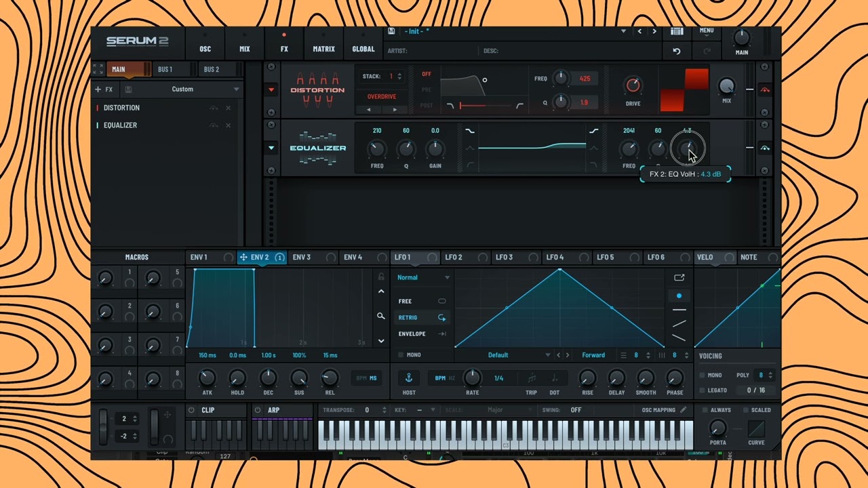Go to the previous preset
The image size is (868, 488).
point(639,31)
